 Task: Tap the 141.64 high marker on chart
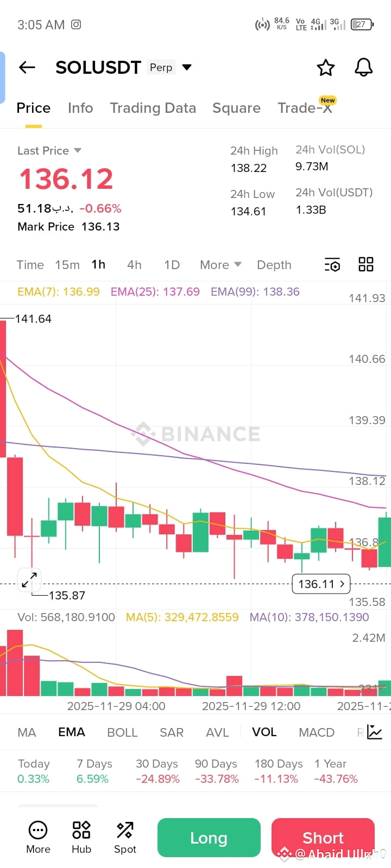point(33,319)
